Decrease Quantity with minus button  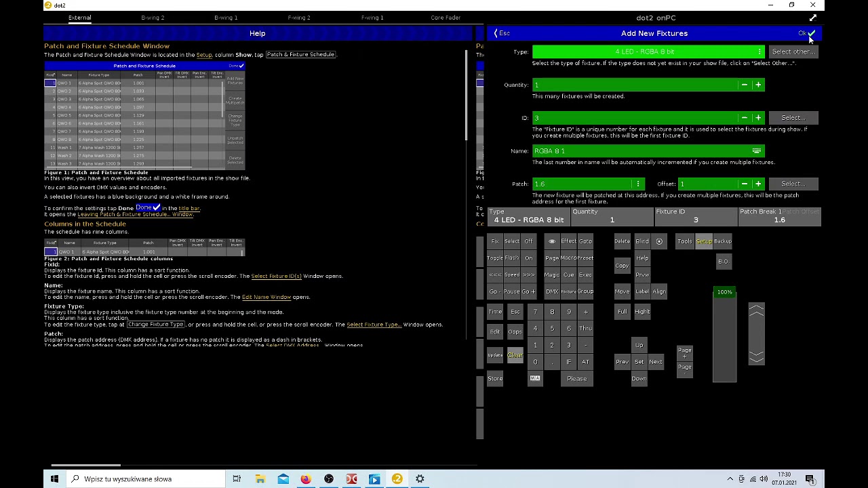(x=744, y=85)
